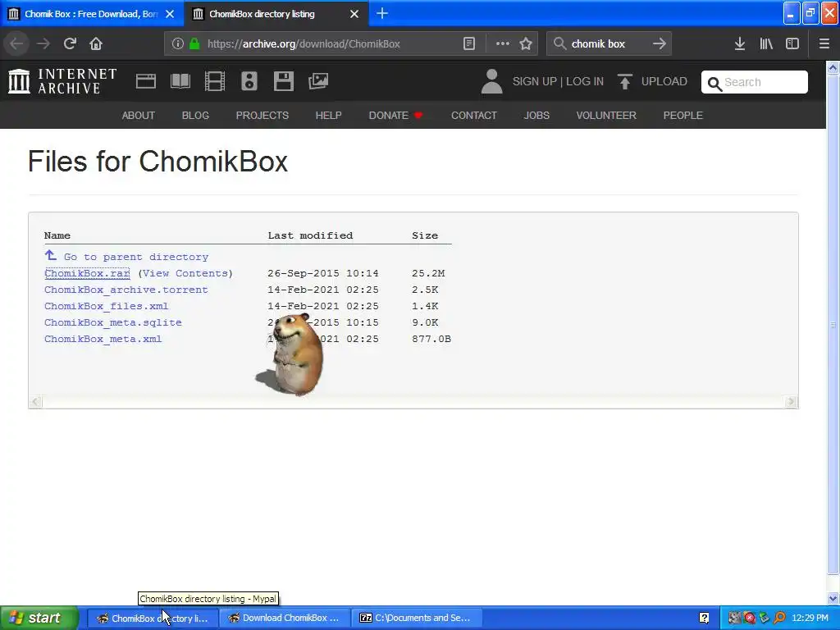Open the JOBS menu item
The height and width of the screenshot is (630, 840).
coord(536,115)
